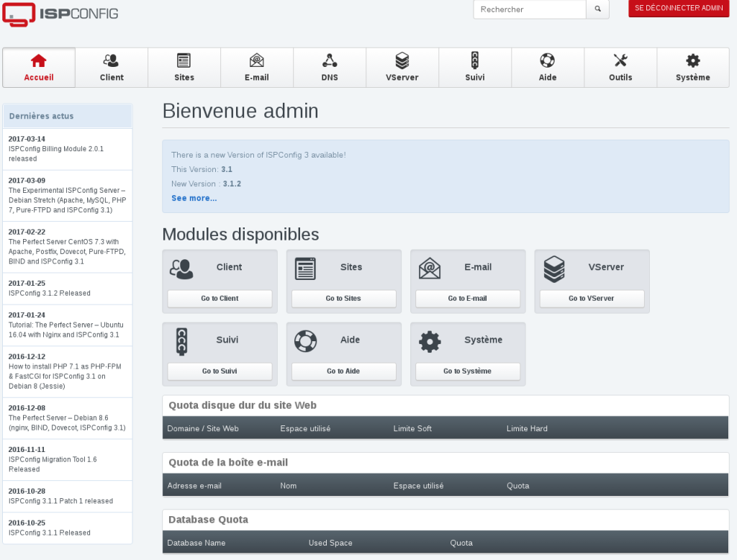Click the search magnifier icon
Screen dimensions: 737x560
click(x=597, y=9)
